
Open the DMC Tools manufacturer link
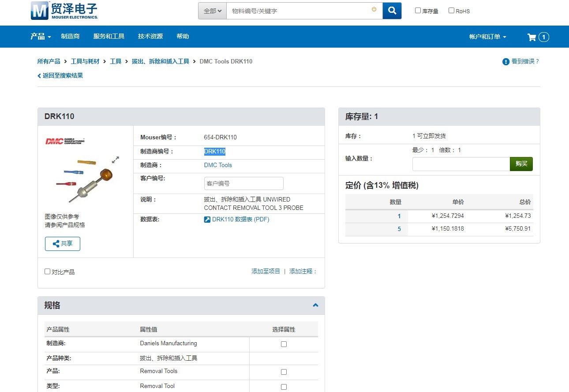[218, 165]
